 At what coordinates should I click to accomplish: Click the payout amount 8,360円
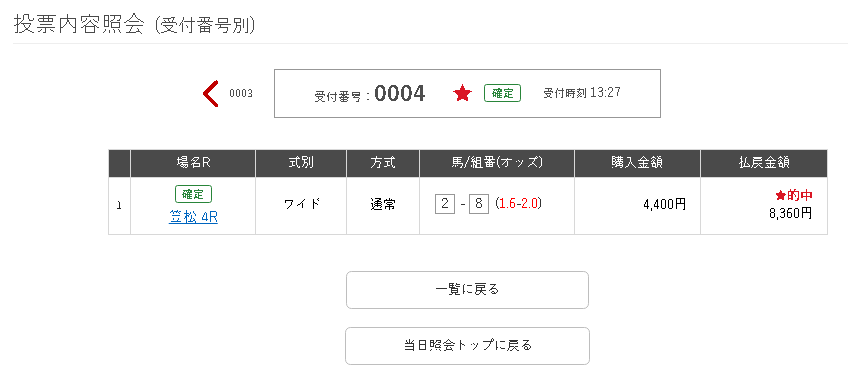[x=791, y=214]
